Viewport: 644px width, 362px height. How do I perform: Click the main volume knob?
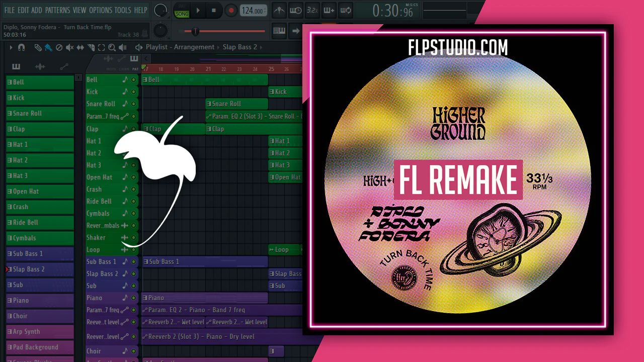coord(160,10)
